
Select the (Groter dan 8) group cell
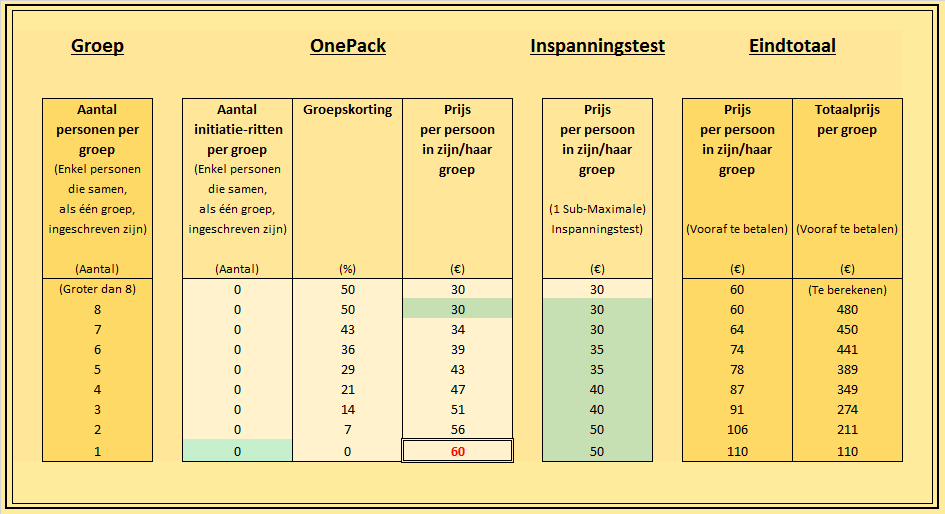coord(97,289)
